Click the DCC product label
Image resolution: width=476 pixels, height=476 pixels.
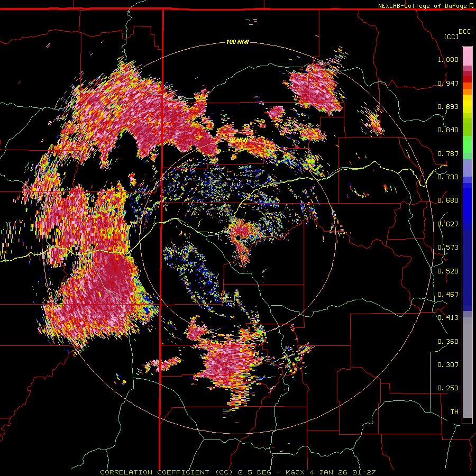[x=464, y=32]
